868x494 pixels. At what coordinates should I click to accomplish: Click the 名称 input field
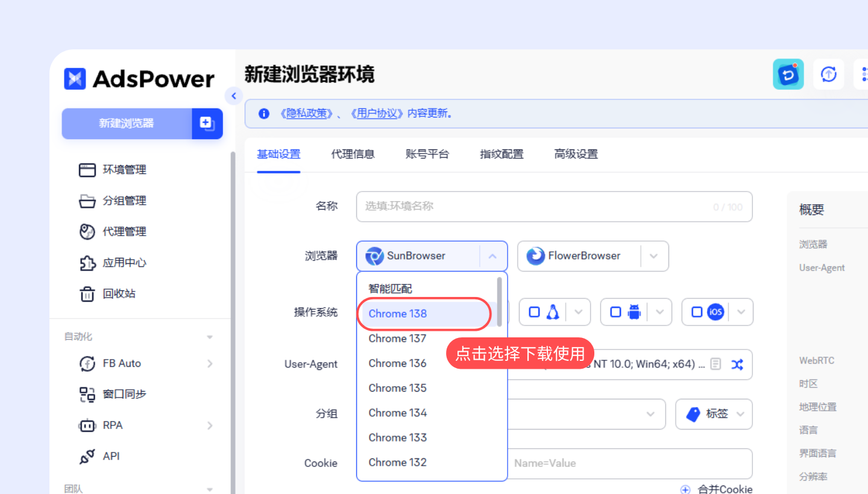click(554, 207)
